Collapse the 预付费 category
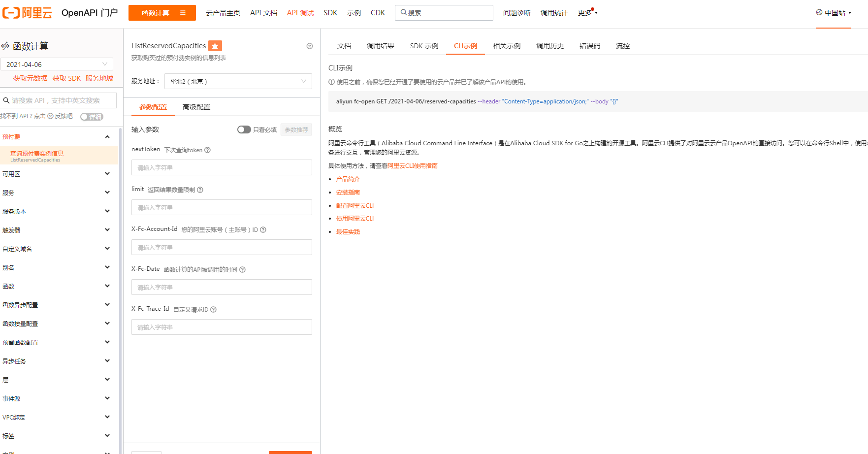 [x=107, y=137]
